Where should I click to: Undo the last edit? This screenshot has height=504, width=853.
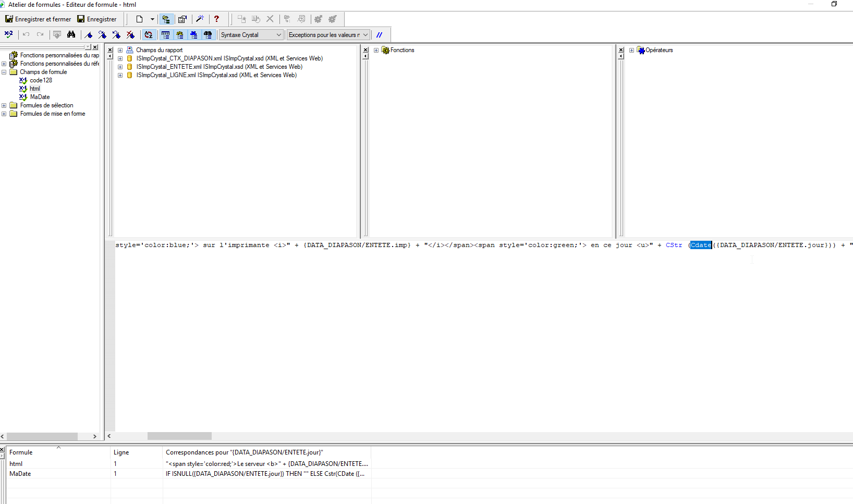point(26,34)
